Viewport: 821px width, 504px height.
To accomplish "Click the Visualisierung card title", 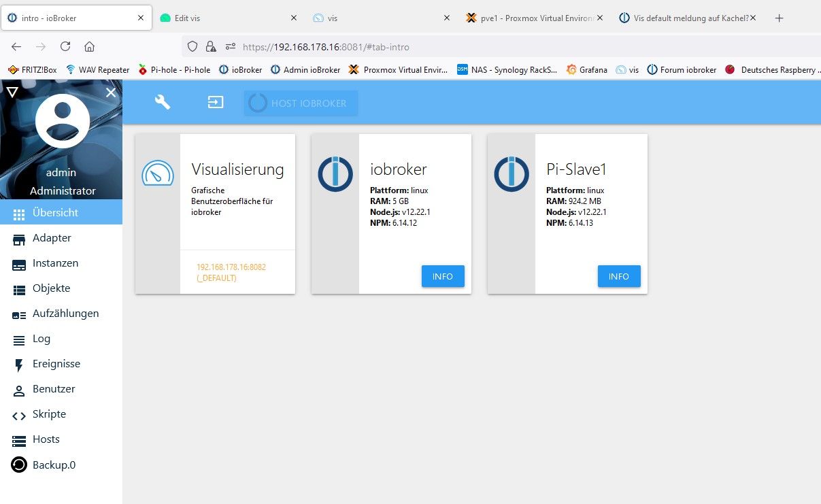I will click(237, 169).
